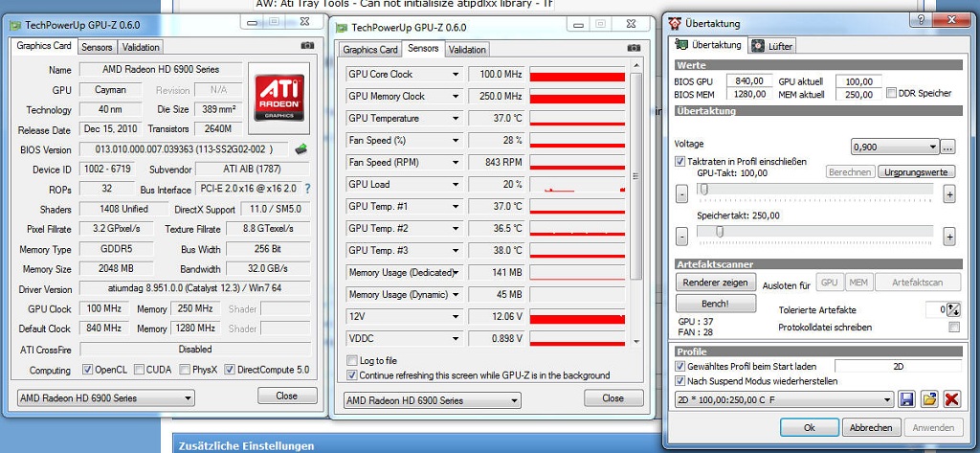This screenshot has height=453, width=980.
Task: Open a profile with the yellow folder icon
Action: point(929,399)
